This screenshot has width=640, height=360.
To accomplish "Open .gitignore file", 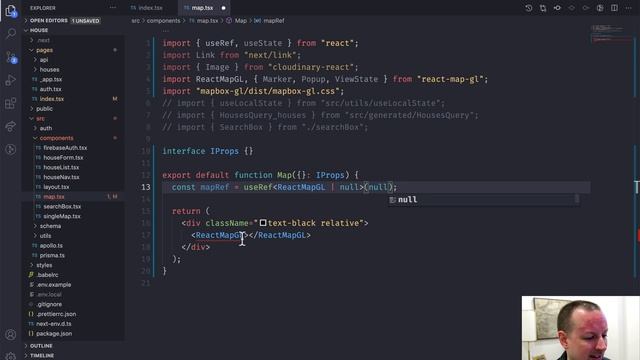I will (x=49, y=304).
